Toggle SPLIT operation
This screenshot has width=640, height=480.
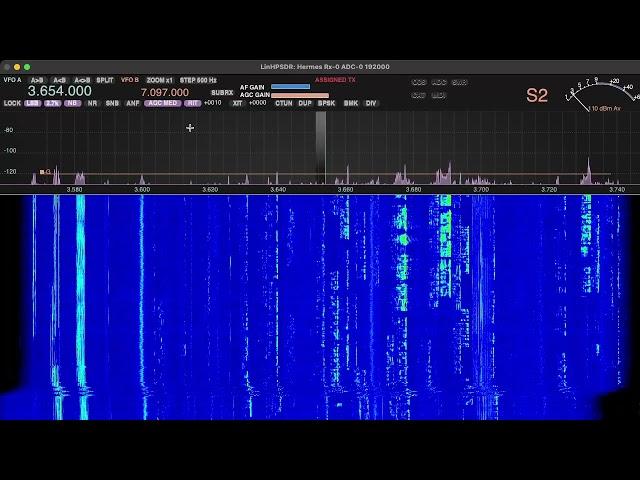tap(105, 80)
